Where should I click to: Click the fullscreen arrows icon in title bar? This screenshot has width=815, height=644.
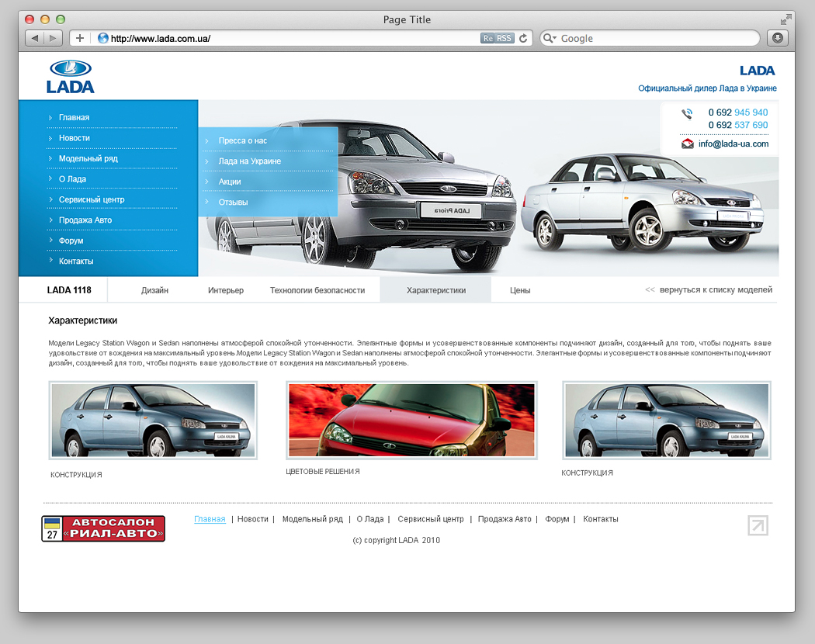tap(786, 19)
